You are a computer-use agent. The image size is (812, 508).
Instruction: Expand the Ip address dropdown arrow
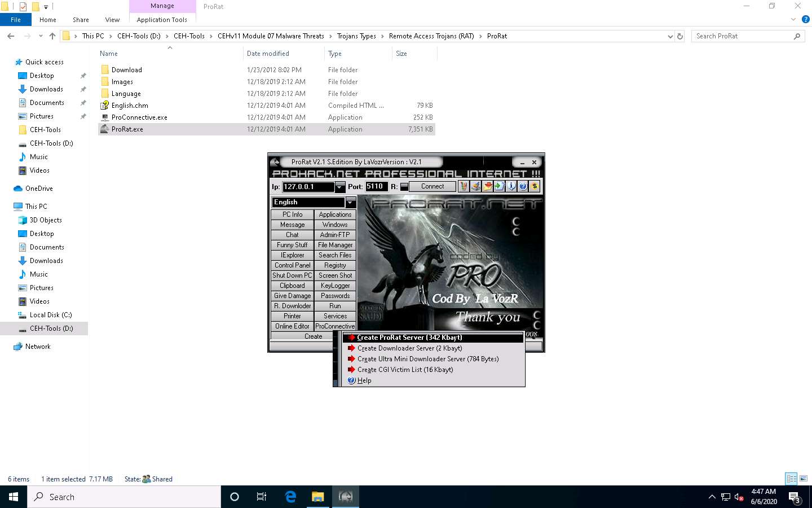click(340, 187)
